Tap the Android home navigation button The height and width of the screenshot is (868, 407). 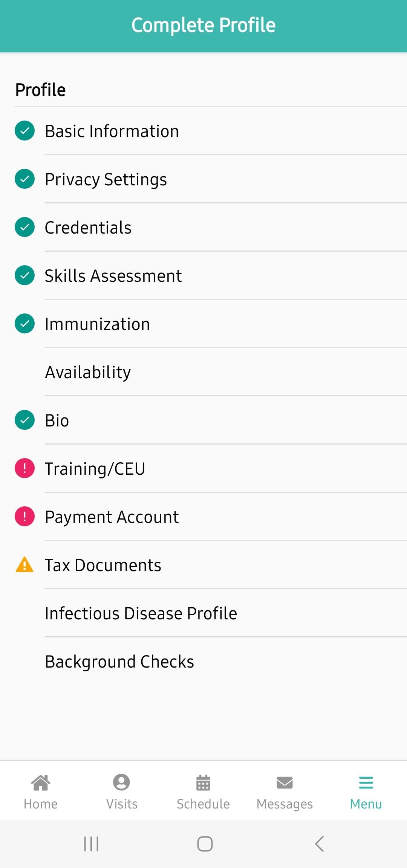(x=205, y=844)
